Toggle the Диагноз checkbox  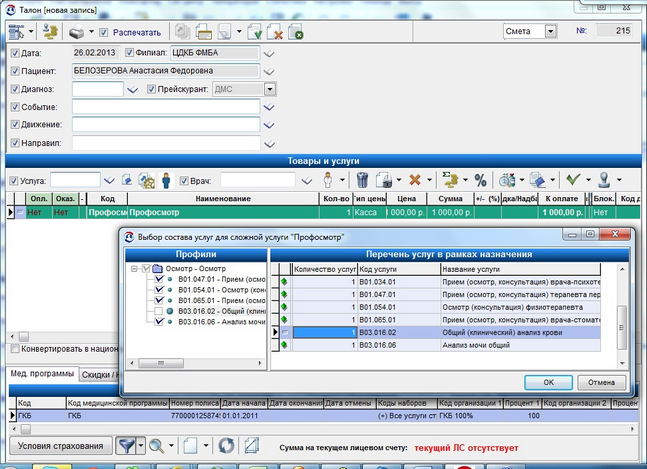15,89
